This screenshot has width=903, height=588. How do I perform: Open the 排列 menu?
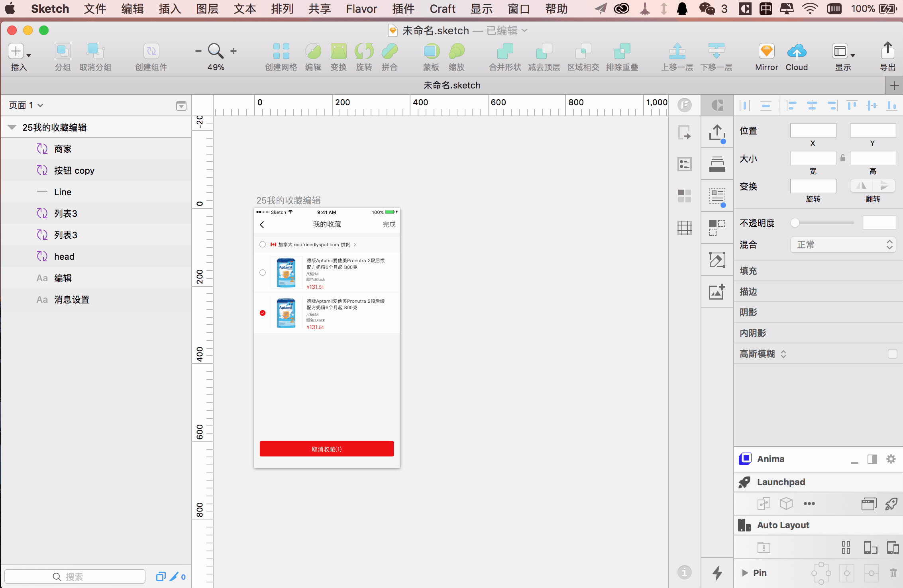[282, 9]
